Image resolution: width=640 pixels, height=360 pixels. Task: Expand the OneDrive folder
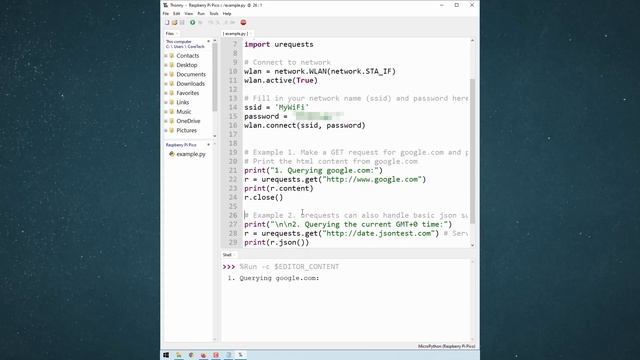pyautogui.click(x=166, y=121)
